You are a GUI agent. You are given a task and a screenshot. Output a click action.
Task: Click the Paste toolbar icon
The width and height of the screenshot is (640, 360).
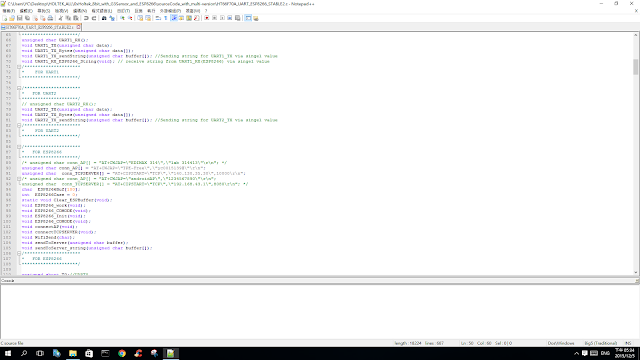(76, 18)
